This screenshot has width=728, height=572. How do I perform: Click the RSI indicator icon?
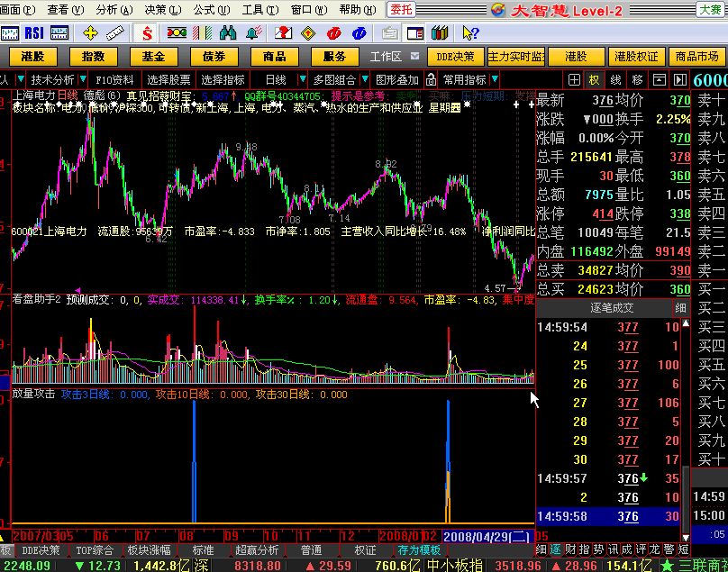click(34, 33)
